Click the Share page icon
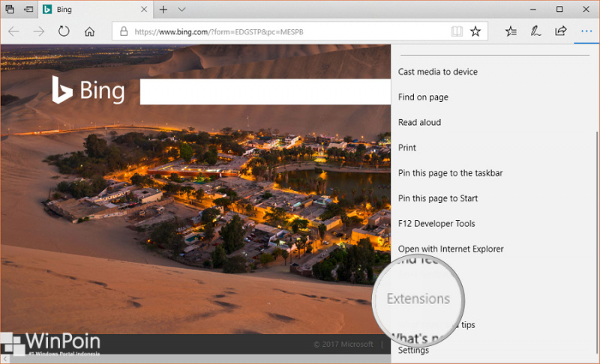This screenshot has height=364, width=600. [x=560, y=31]
